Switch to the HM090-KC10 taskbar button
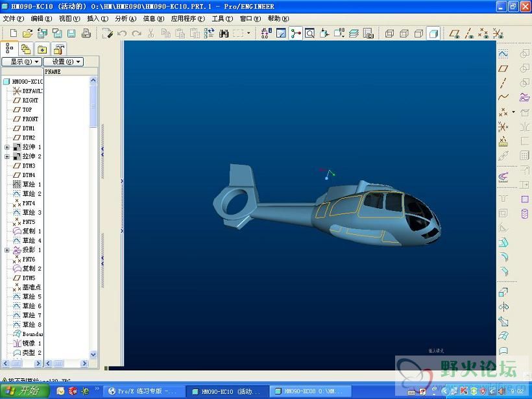Image resolution: width=532 pixels, height=399 pixels. [227, 391]
